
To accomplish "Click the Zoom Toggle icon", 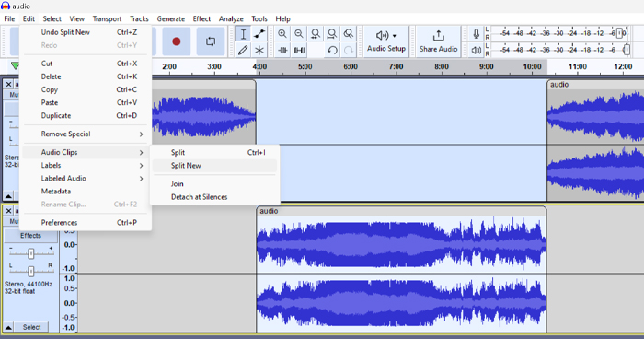I will [349, 34].
